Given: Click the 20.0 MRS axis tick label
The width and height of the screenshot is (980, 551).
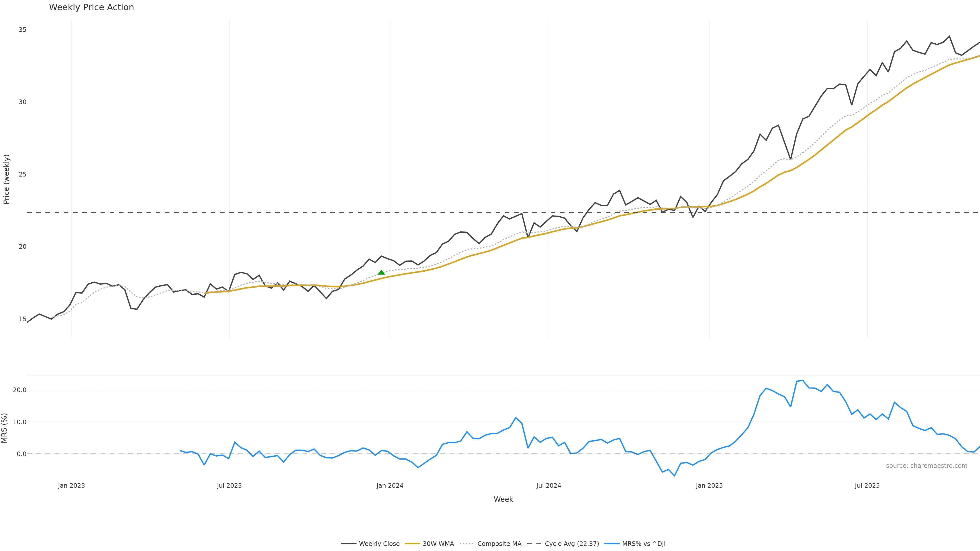Looking at the screenshot, I should (19, 390).
